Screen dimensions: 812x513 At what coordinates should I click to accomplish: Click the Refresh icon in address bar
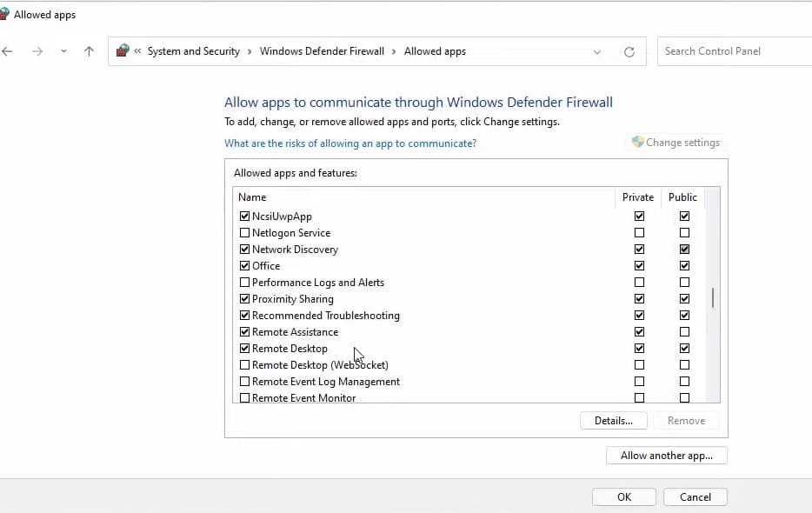tap(629, 51)
